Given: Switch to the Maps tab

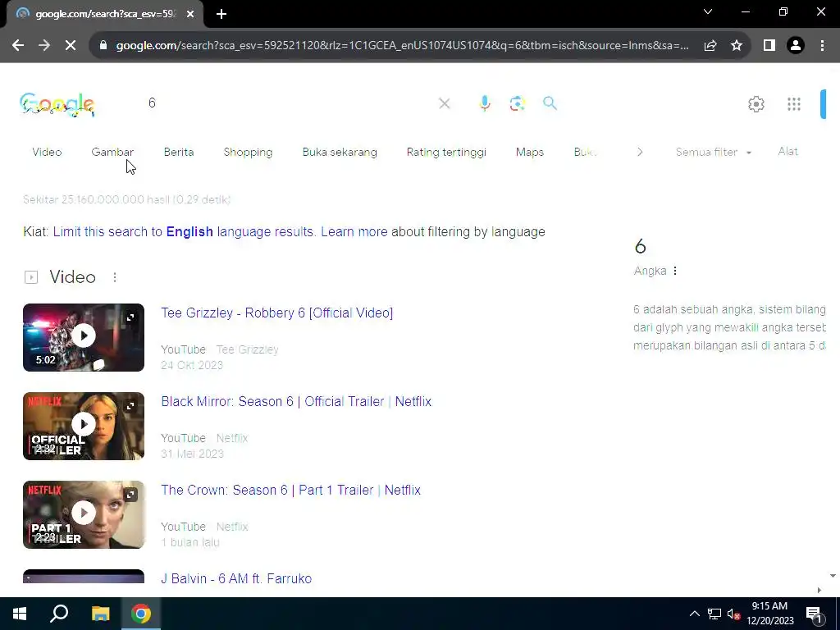Looking at the screenshot, I should coord(530,152).
